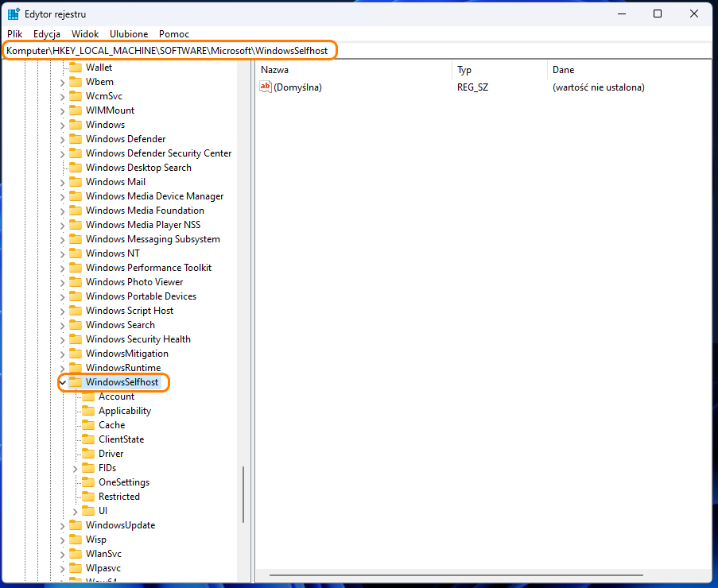Select the UI subkey label
718x588 pixels.
[103, 511]
